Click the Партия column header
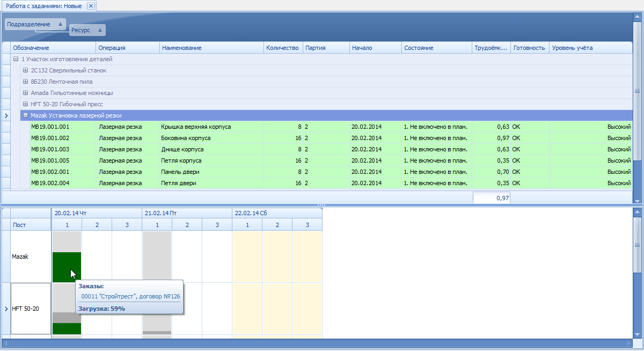The image size is (644, 351). pos(326,48)
